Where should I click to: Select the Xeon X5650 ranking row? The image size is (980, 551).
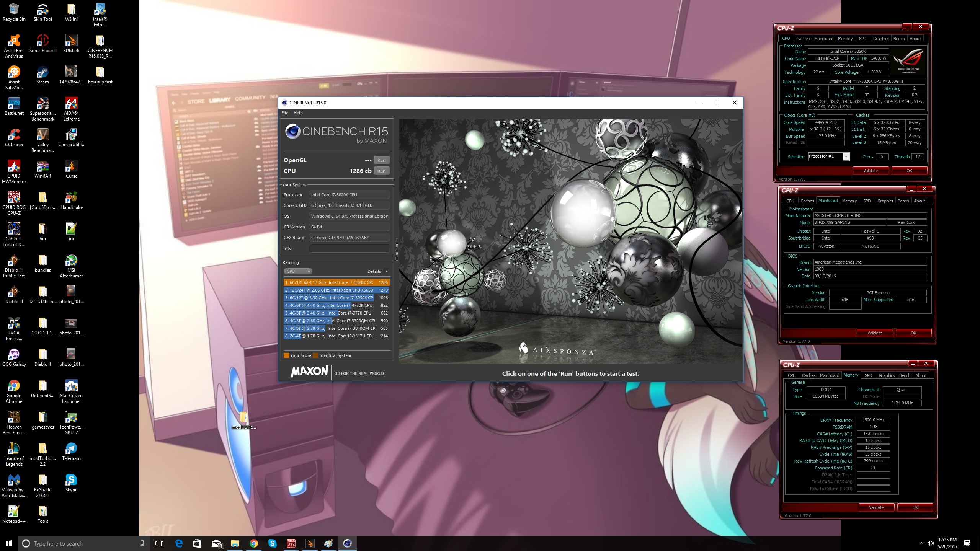[x=336, y=290]
